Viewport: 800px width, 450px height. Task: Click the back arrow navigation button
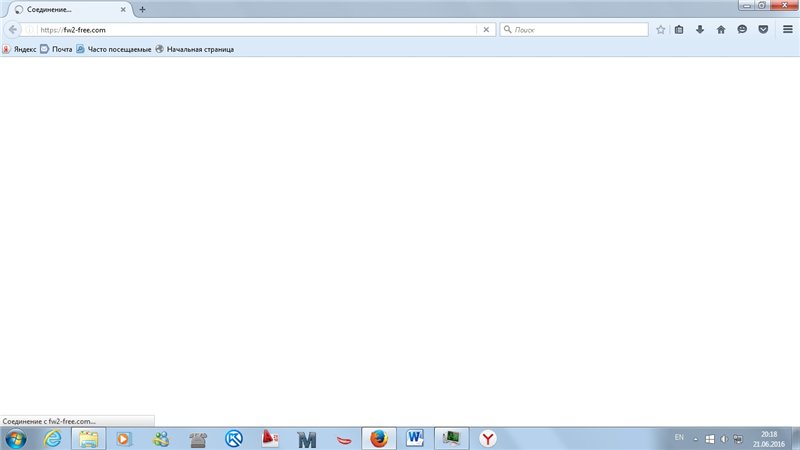point(12,30)
